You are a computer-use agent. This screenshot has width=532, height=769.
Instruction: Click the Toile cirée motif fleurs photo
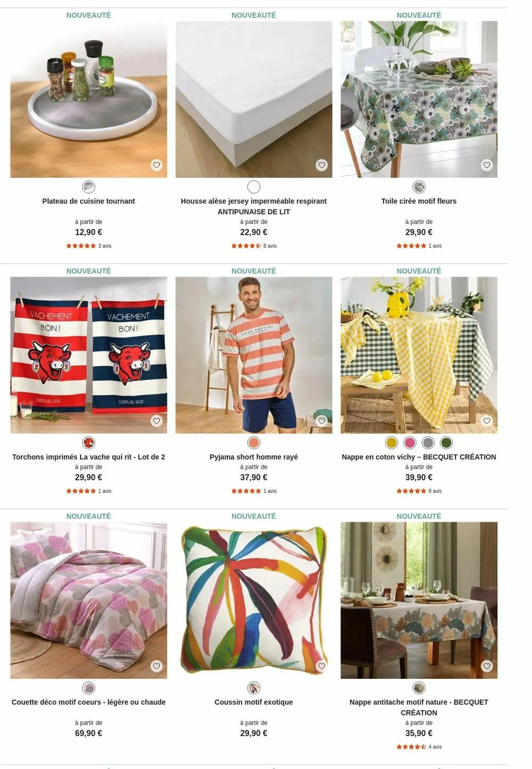419,99
